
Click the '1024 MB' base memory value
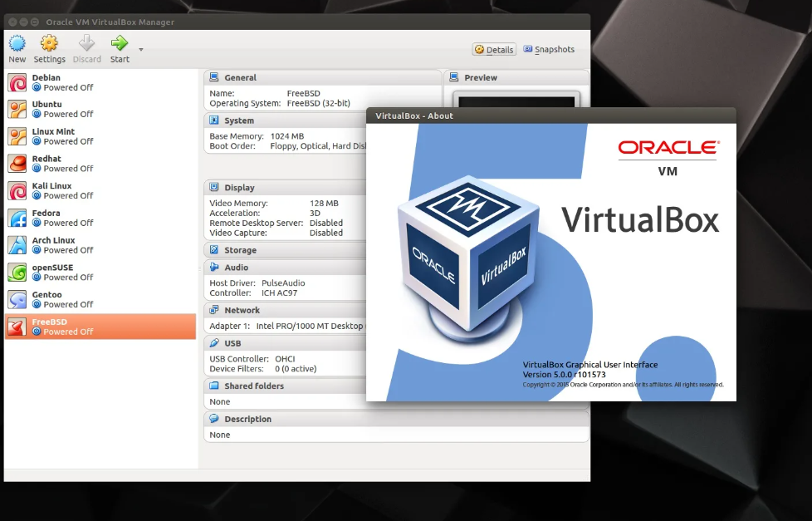tap(287, 136)
